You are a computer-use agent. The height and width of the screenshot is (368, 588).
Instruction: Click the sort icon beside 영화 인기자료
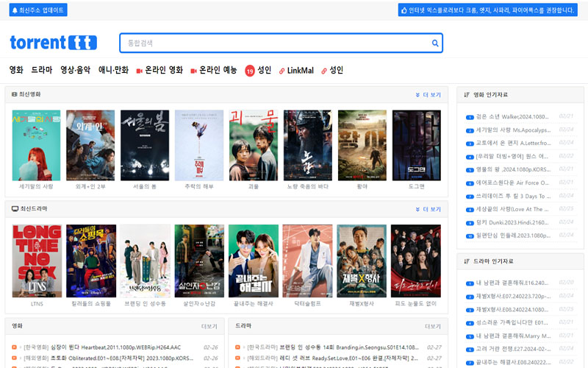[x=467, y=95]
